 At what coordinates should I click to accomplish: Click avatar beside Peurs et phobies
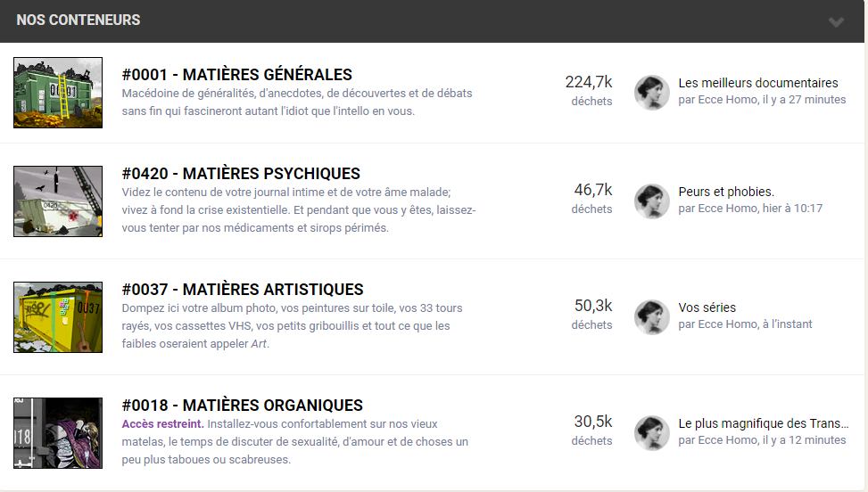pos(651,201)
